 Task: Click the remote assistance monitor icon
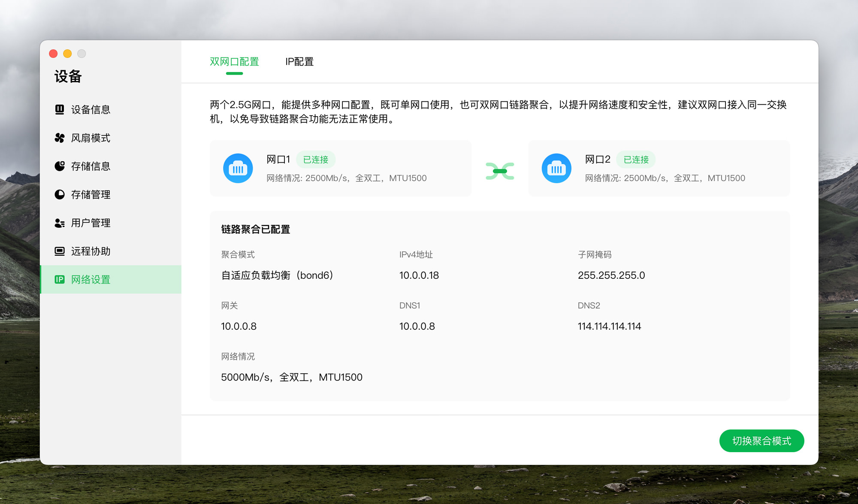[60, 251]
